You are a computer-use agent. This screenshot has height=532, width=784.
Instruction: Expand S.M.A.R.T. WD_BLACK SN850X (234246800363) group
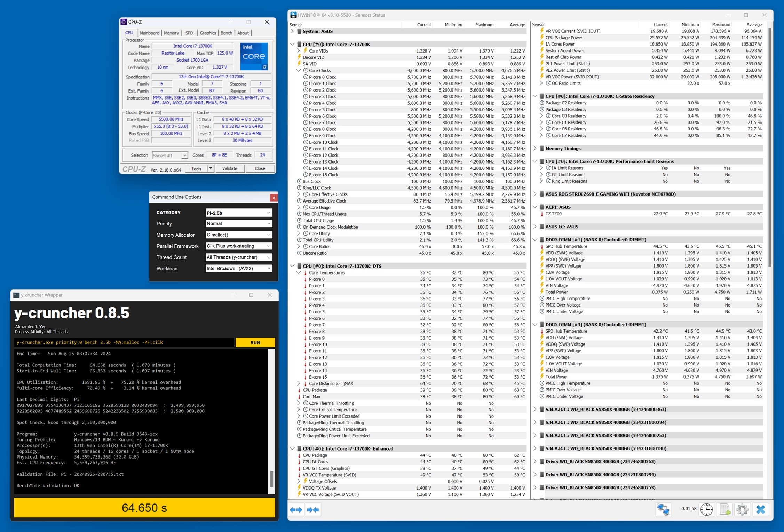click(x=535, y=410)
